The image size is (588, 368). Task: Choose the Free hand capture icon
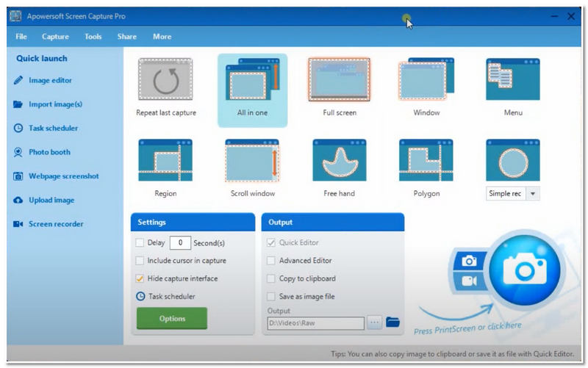pos(340,159)
